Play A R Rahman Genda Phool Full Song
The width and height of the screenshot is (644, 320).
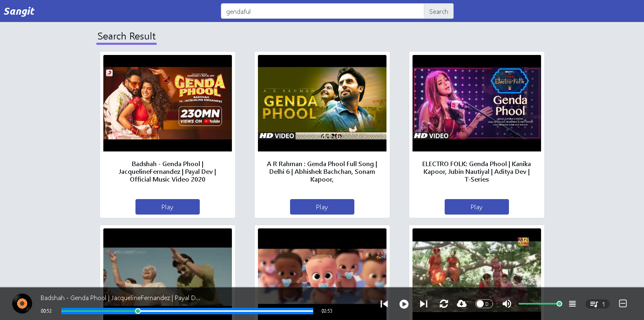click(x=322, y=207)
